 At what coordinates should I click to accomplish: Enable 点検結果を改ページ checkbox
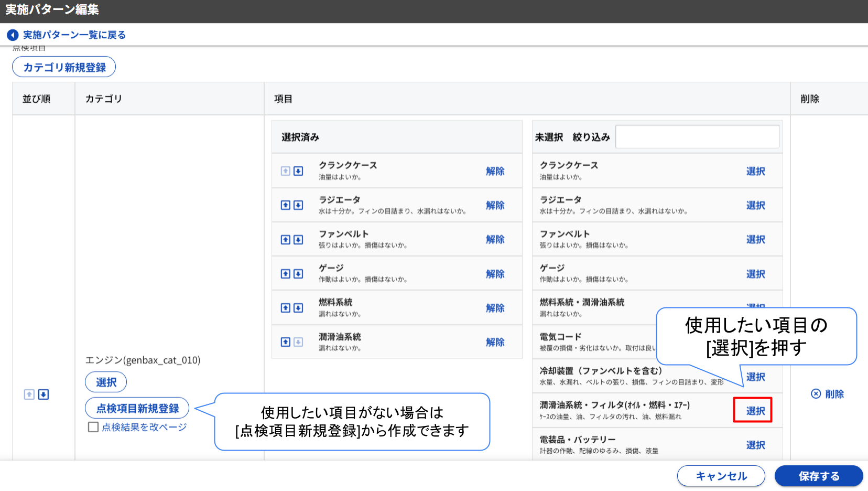click(93, 427)
